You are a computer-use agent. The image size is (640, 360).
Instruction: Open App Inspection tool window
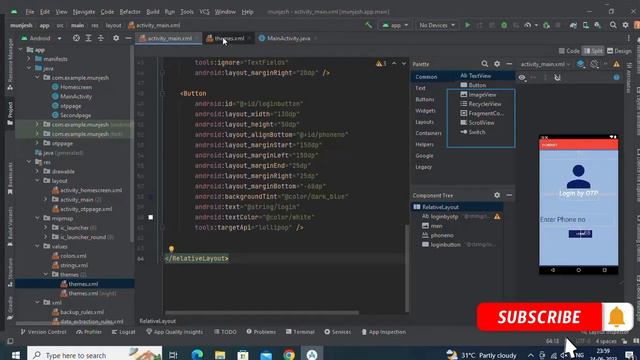[384, 332]
